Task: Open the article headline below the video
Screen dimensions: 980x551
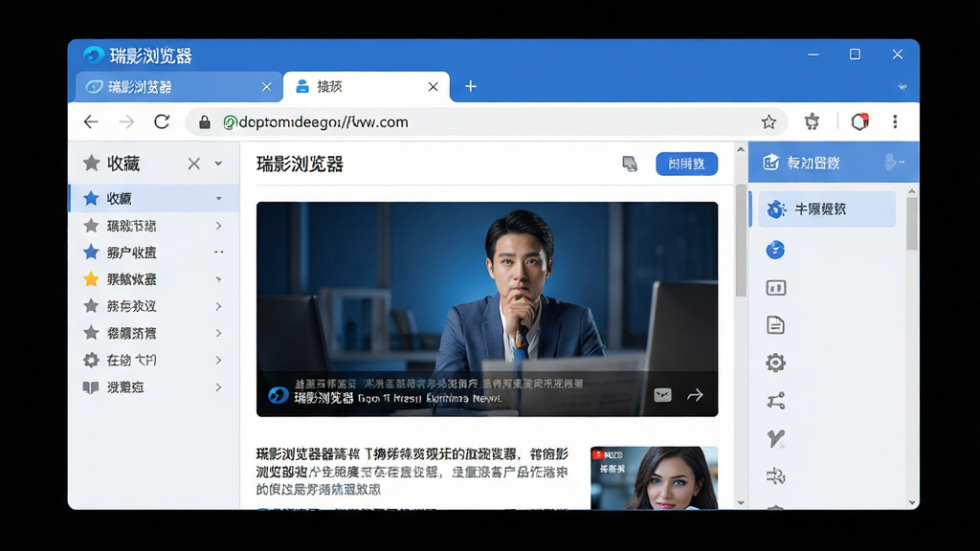Action: [x=412, y=471]
